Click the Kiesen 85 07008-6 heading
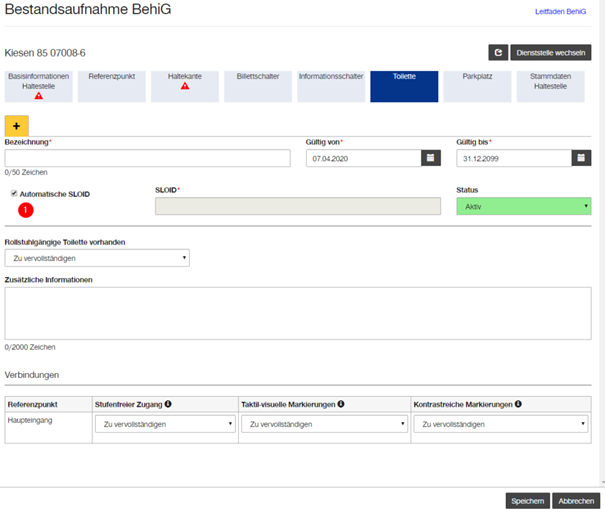Viewport: 605px width, 513px height. (x=45, y=53)
